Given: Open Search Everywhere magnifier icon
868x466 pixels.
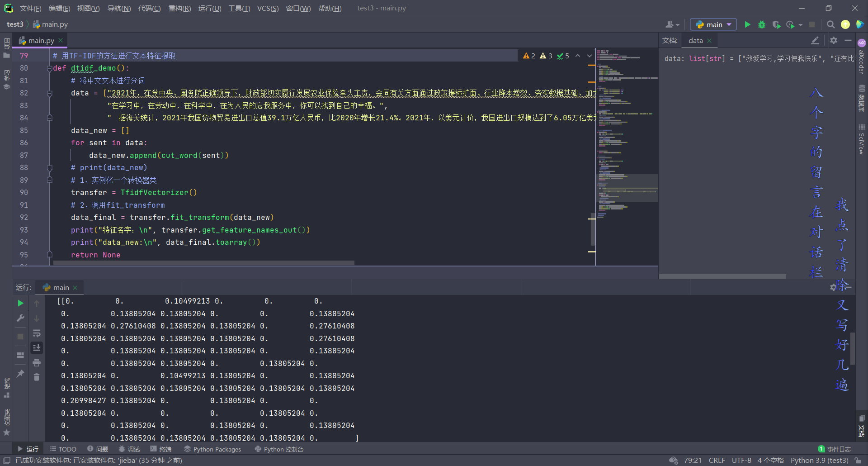Looking at the screenshot, I should point(830,24).
